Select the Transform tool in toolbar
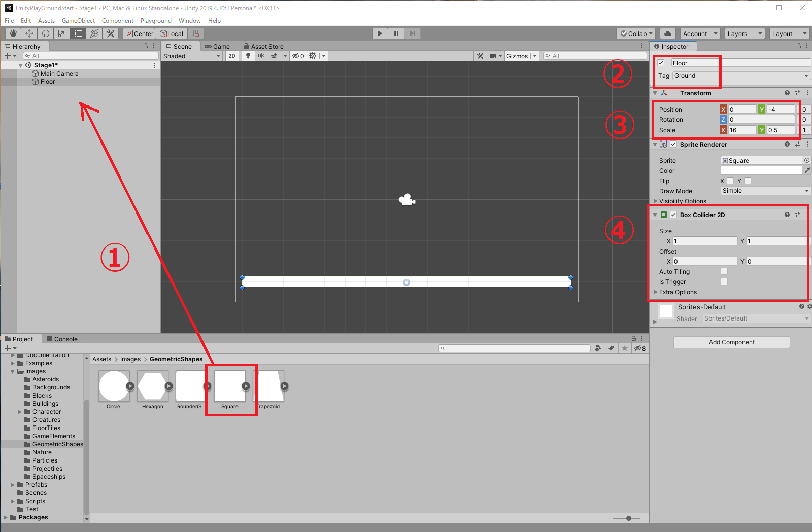 pyautogui.click(x=94, y=33)
